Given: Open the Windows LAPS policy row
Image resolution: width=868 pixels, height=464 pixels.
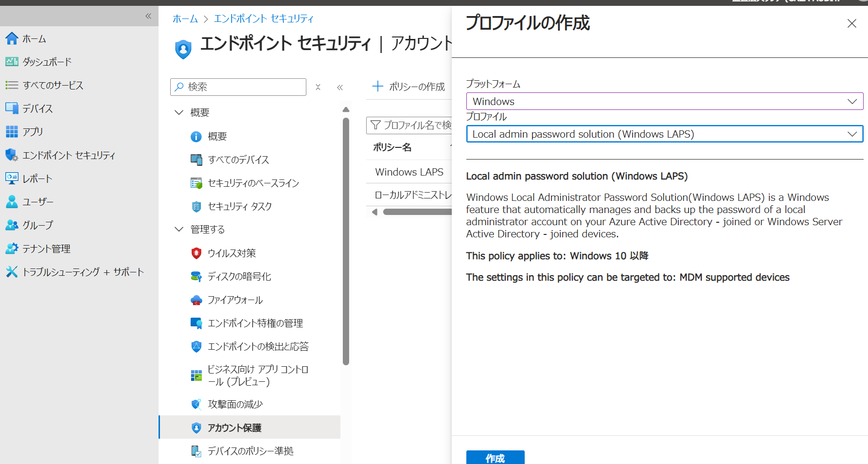Looking at the screenshot, I should [409, 172].
